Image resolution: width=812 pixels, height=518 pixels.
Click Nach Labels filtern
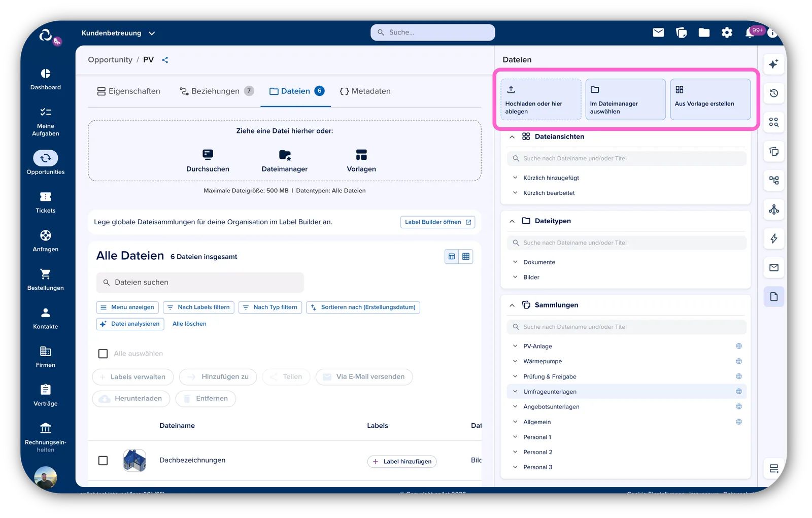tap(198, 307)
